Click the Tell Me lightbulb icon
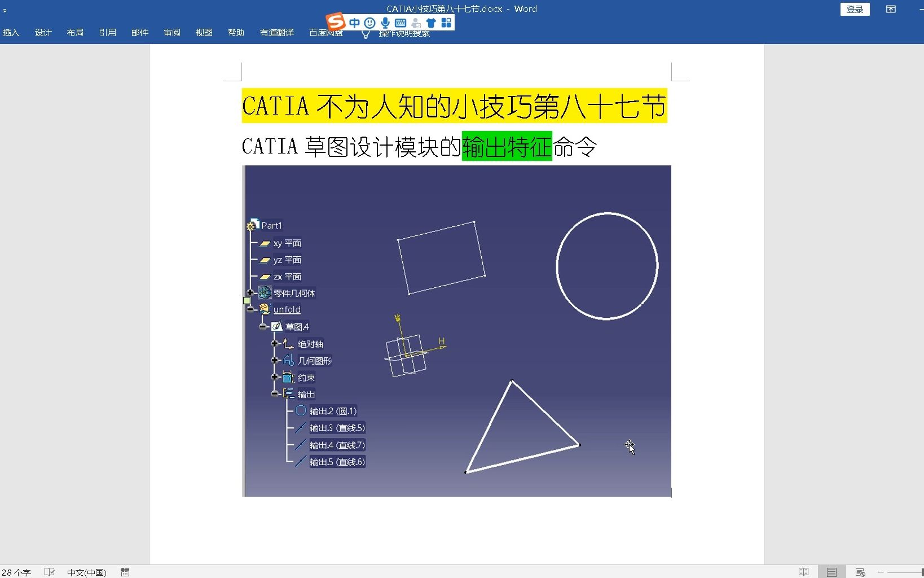924x578 pixels. pos(366,34)
